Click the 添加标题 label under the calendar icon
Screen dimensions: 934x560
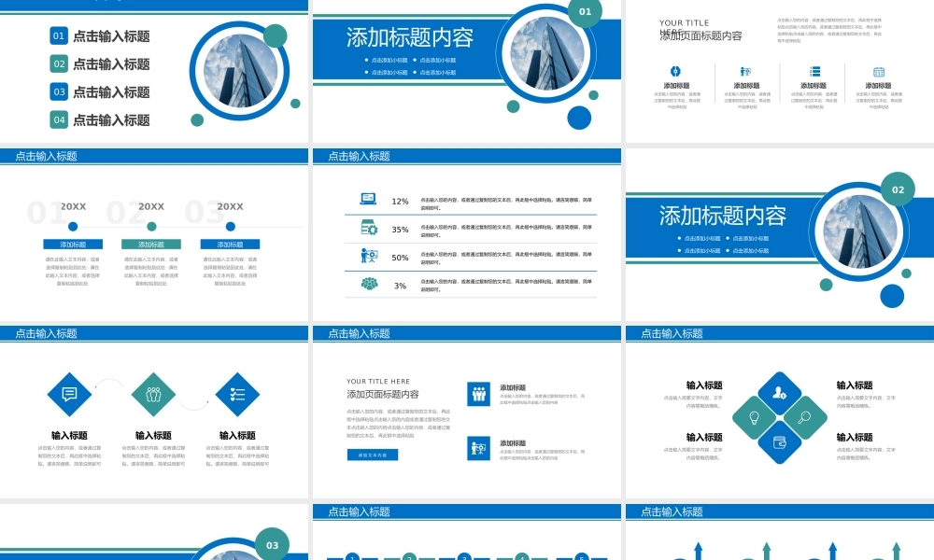click(x=879, y=86)
